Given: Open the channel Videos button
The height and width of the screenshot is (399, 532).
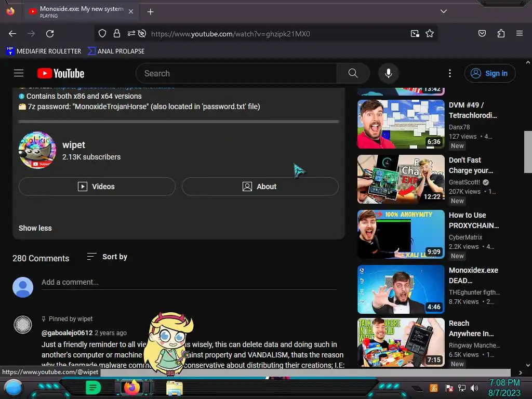Looking at the screenshot, I should coord(97,187).
